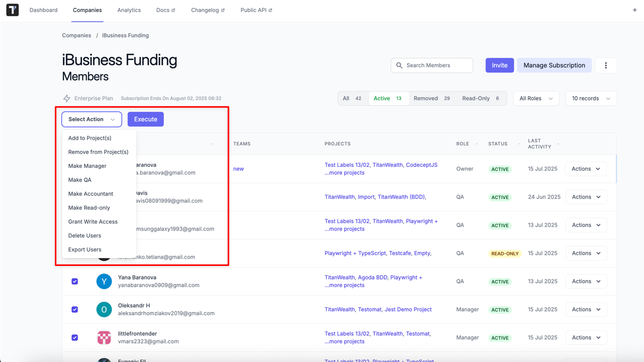Choose Make Manager from action menu

coord(88,166)
